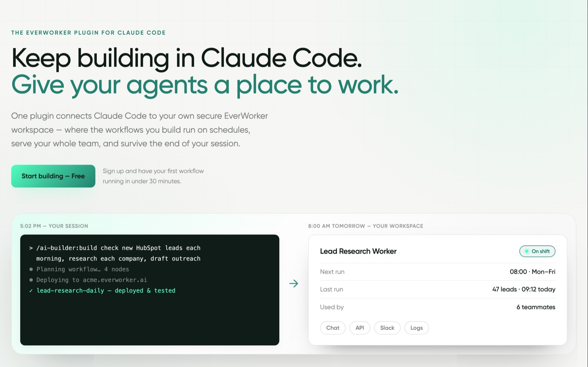The image size is (588, 367).
Task: Click 'THE EVERWORKER PLUGIN FOR CLAUDE CODE' eyebrow text
Action: pyautogui.click(x=88, y=33)
